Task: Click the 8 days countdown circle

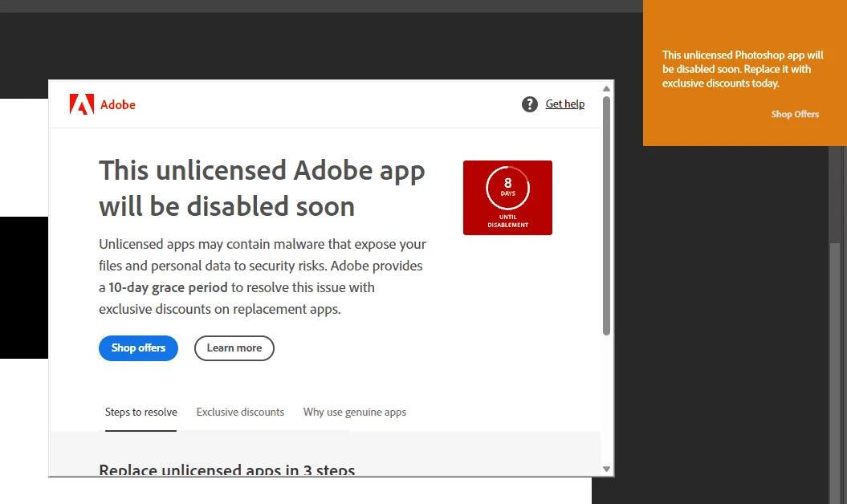Action: pyautogui.click(x=507, y=188)
